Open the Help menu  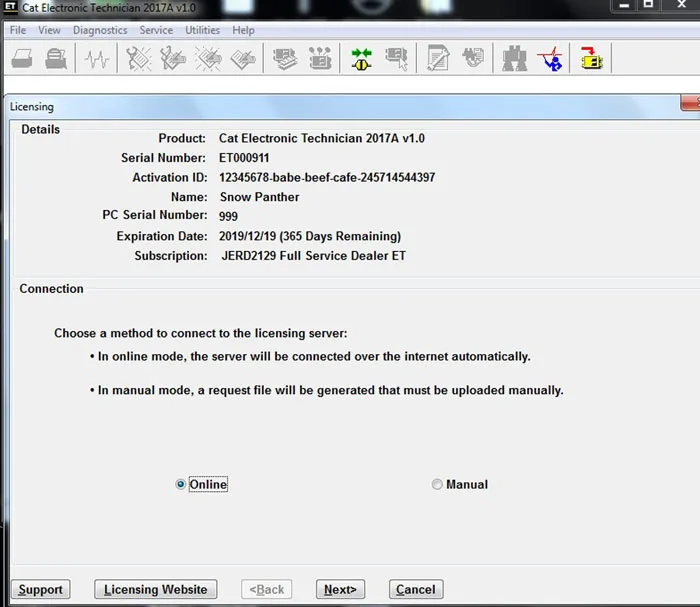[x=243, y=30]
